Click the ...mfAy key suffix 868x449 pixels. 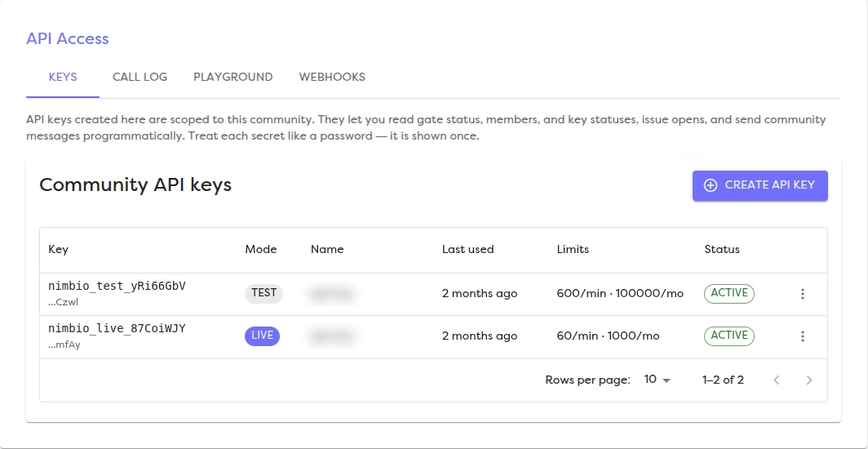[64, 345]
